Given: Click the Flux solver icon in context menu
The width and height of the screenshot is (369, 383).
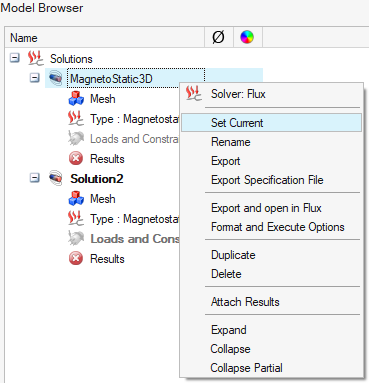Looking at the screenshot, I should pyautogui.click(x=194, y=93).
